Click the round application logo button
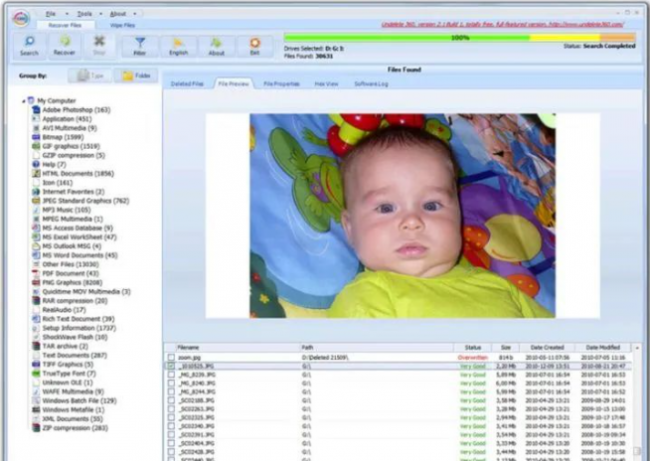This screenshot has width=650, height=461. pyautogui.click(x=21, y=18)
